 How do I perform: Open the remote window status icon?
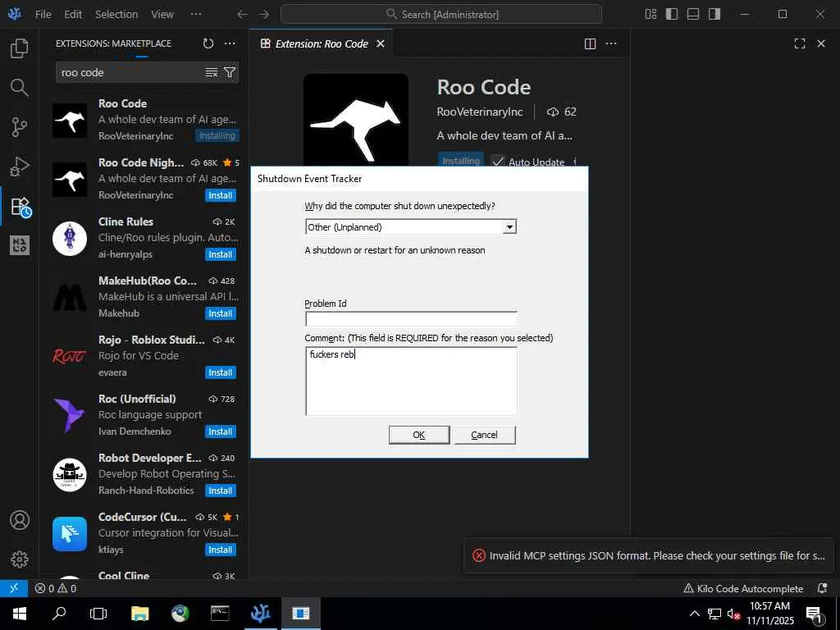14,588
